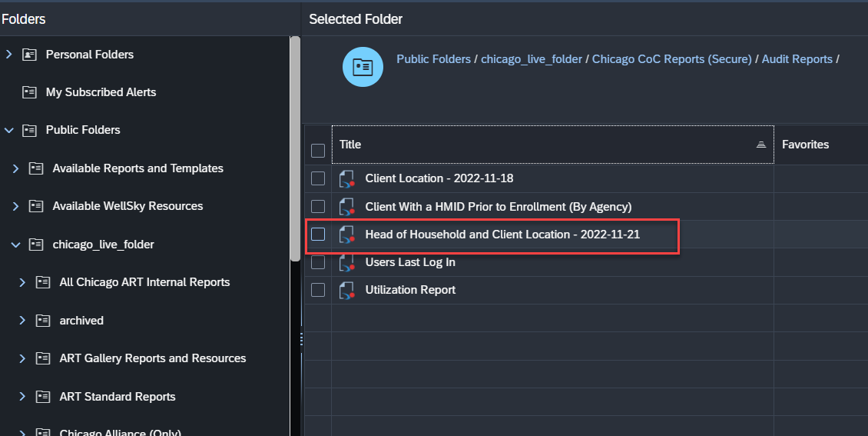Click the ART Standard Reports folder icon

44,397
